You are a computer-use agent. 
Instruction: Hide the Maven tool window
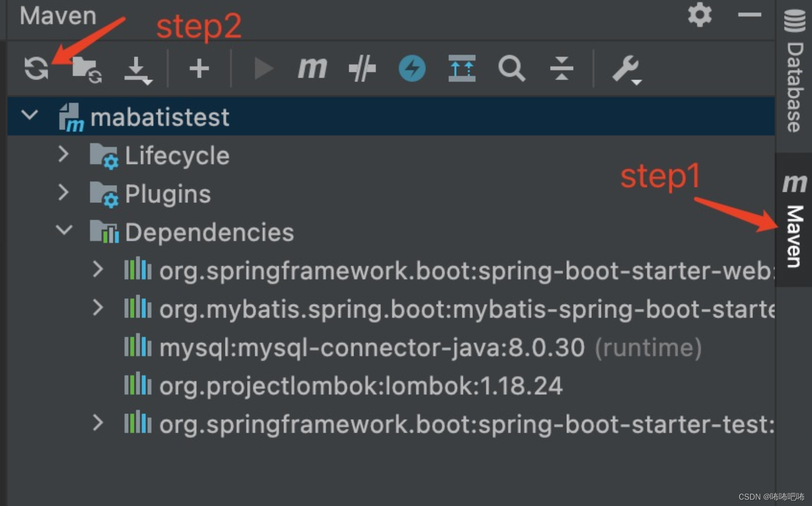749,15
